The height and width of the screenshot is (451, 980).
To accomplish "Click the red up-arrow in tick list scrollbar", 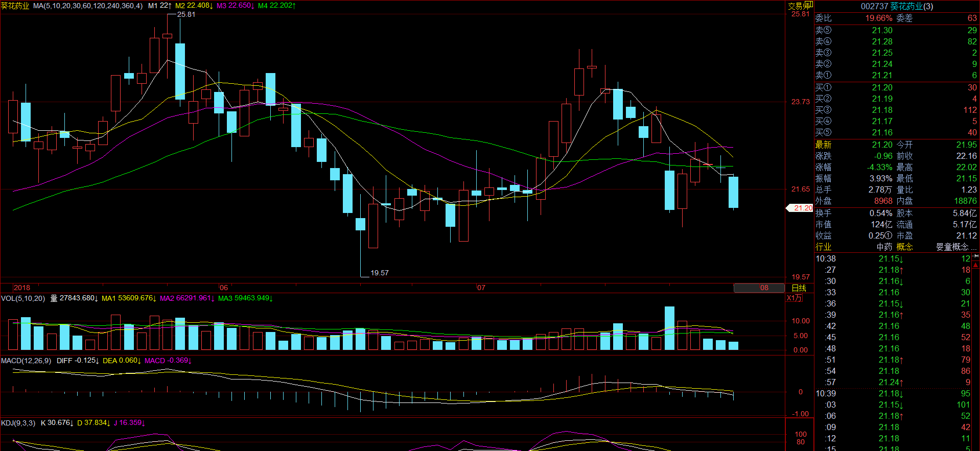I will [x=976, y=265].
